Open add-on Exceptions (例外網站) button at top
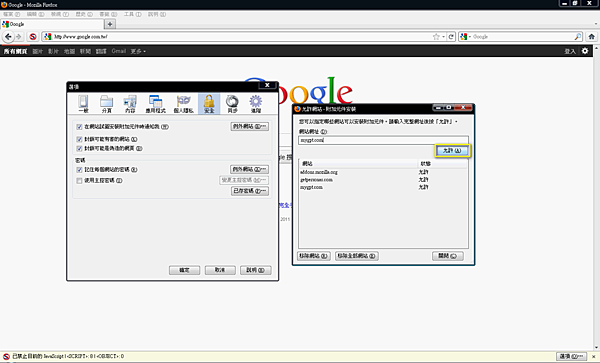 tap(249, 126)
